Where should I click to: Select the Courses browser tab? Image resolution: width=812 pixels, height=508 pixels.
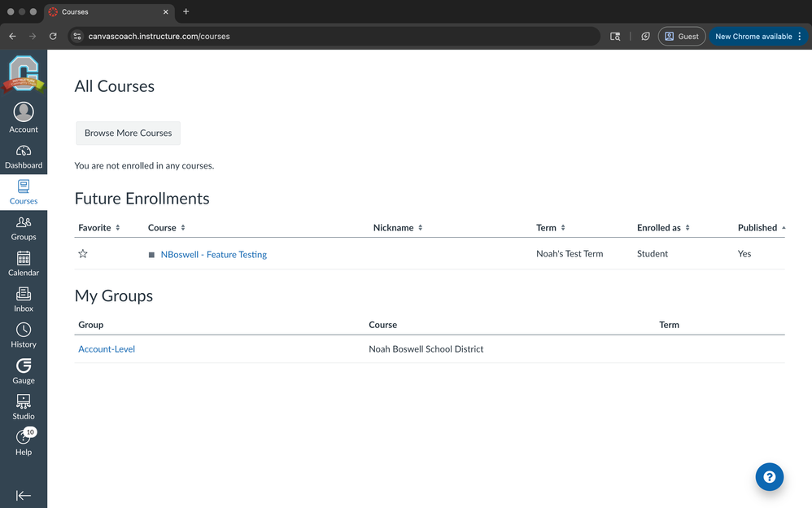[106, 12]
